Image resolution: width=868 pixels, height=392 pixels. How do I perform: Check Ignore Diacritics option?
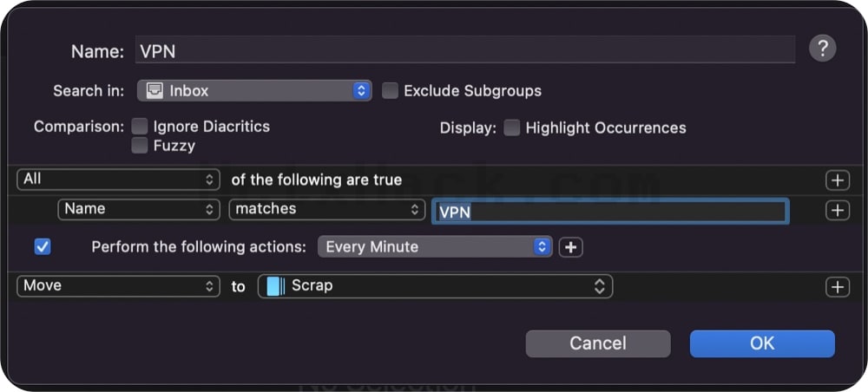[x=140, y=127]
